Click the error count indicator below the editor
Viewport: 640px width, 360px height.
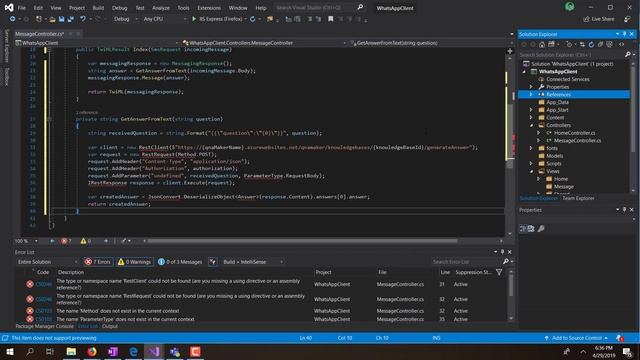pyautogui.click(x=66, y=241)
